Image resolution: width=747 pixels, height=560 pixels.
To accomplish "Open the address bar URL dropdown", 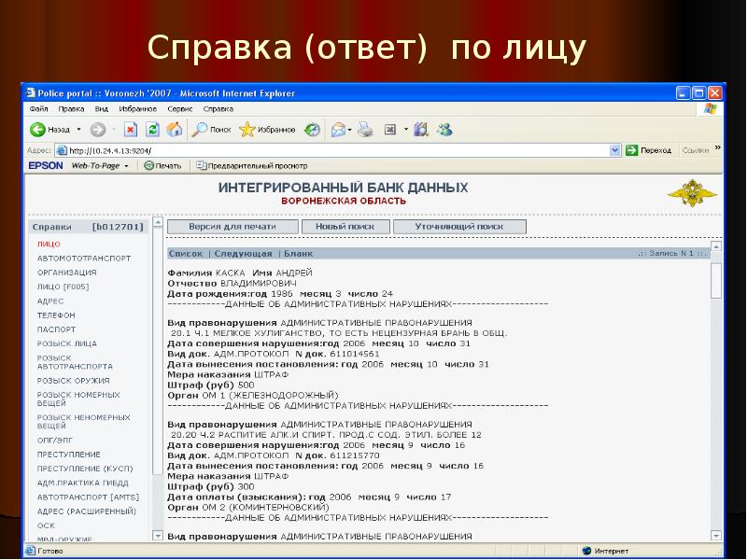I will [x=614, y=149].
